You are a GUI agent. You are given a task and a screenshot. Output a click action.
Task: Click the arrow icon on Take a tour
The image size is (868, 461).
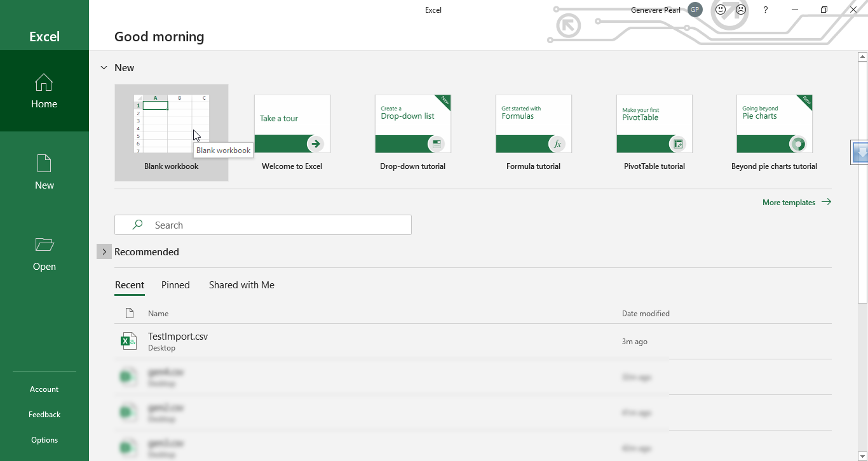pyautogui.click(x=315, y=144)
